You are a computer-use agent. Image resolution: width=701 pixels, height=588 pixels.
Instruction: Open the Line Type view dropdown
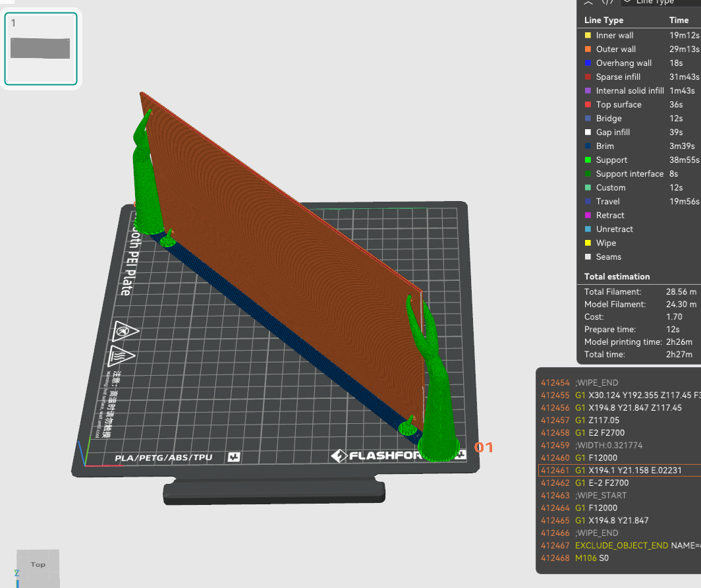[661, 2]
